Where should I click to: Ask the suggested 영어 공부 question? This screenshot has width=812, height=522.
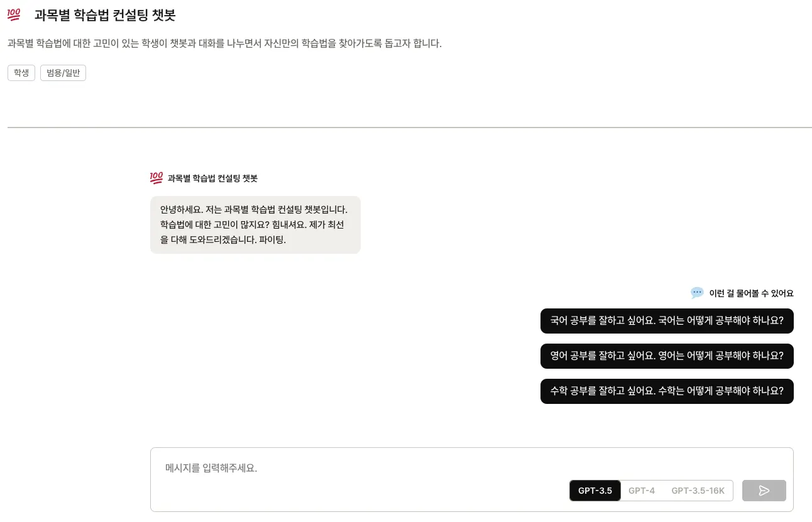(x=667, y=356)
